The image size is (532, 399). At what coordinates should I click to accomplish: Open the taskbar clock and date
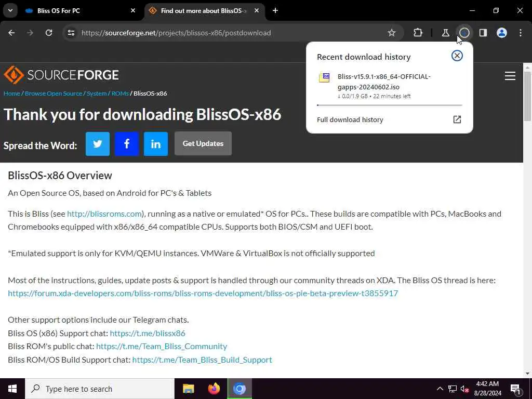coord(488,389)
